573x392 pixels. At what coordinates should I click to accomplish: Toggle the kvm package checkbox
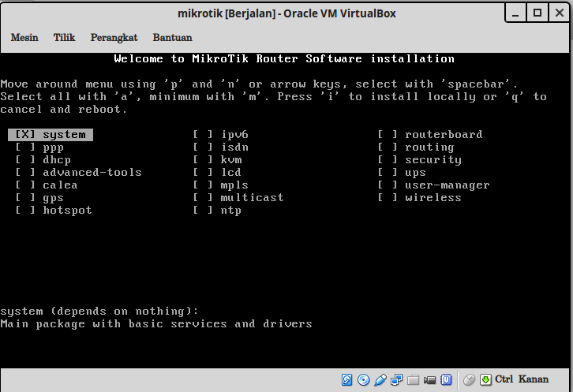click(x=203, y=159)
